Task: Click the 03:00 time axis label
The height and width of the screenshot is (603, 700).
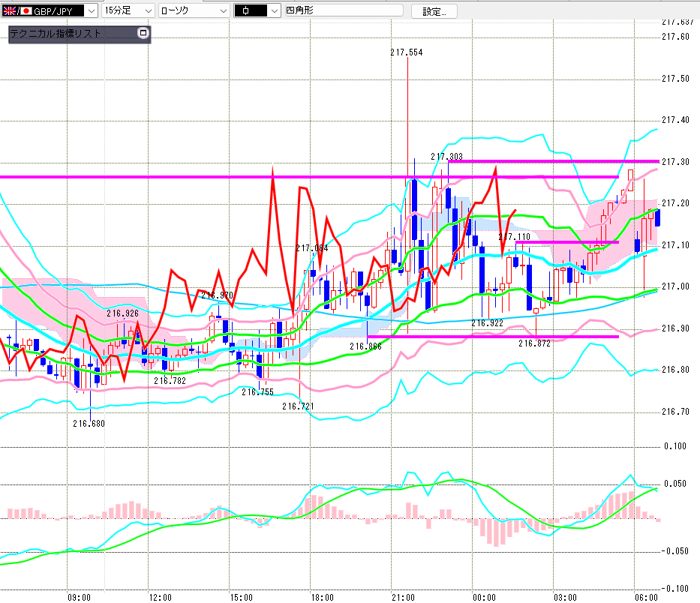Action: pyautogui.click(x=565, y=597)
